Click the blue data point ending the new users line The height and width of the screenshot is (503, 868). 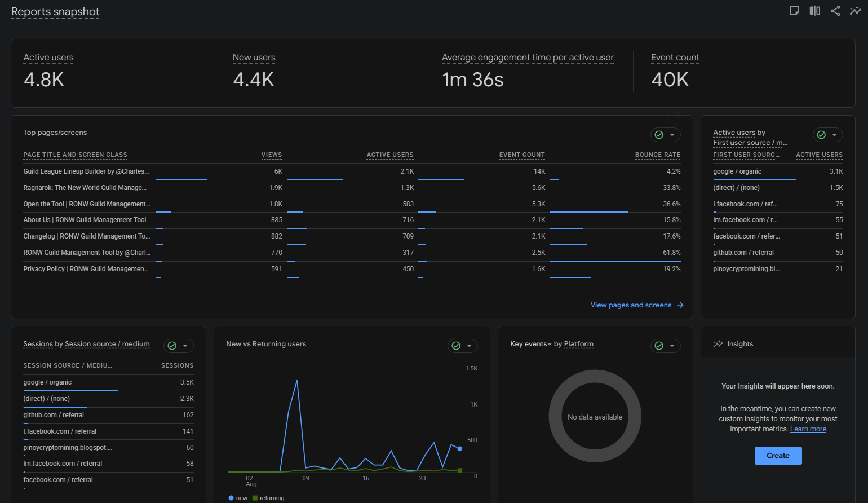coord(460,449)
